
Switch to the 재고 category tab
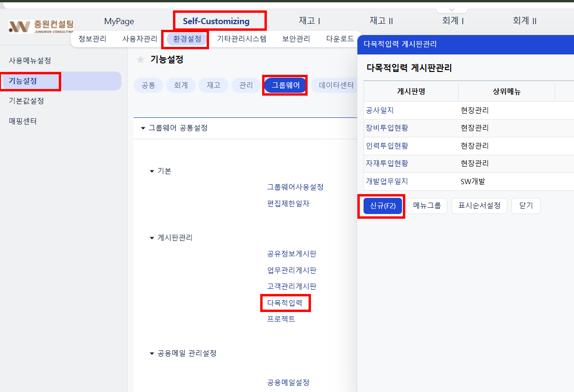pos(214,85)
